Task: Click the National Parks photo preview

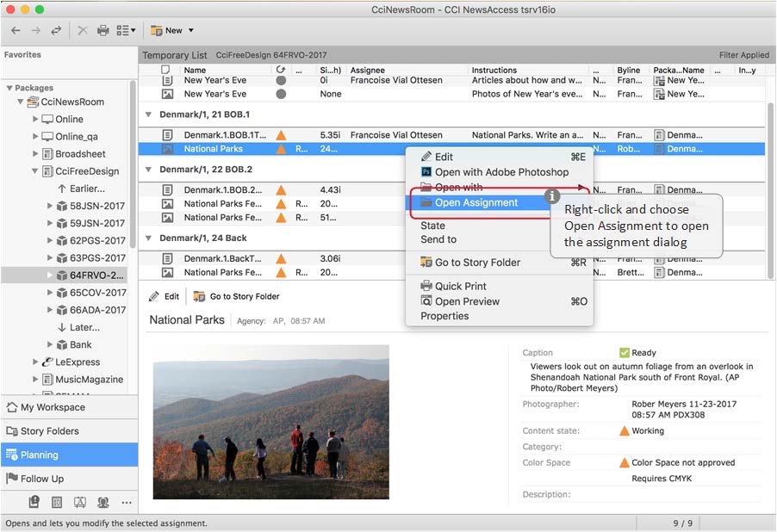Action: [x=270, y=422]
